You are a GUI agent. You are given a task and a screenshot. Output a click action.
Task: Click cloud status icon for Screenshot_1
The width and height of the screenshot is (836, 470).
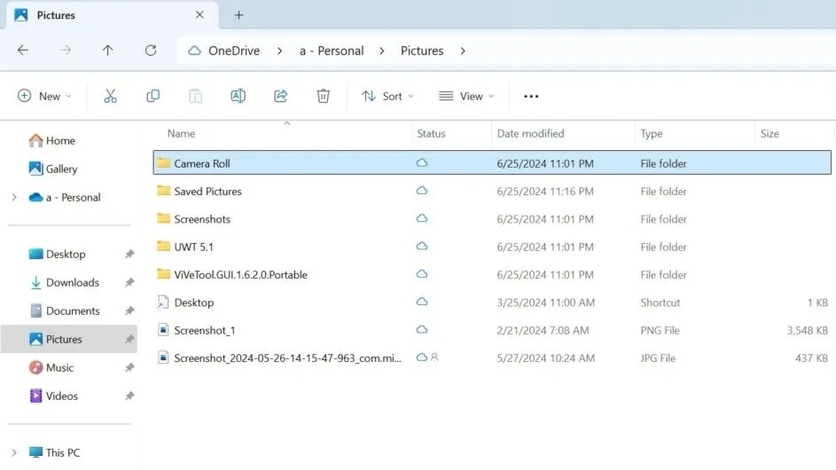pos(422,330)
